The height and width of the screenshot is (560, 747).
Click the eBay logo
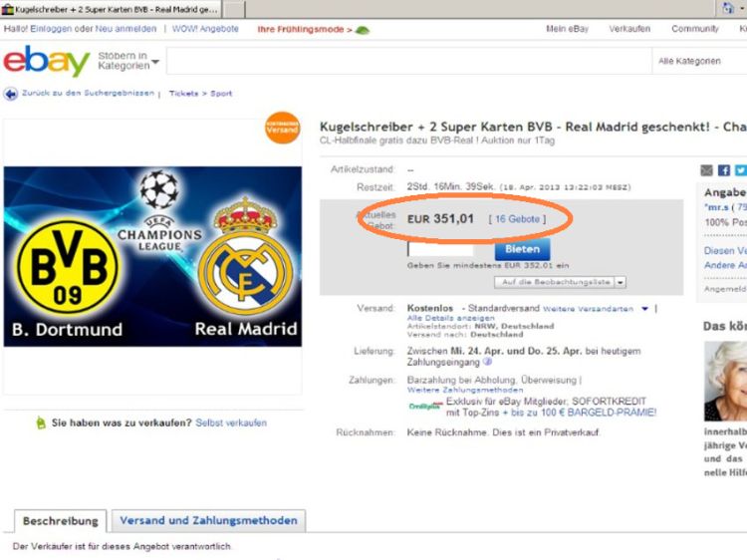coord(46,61)
